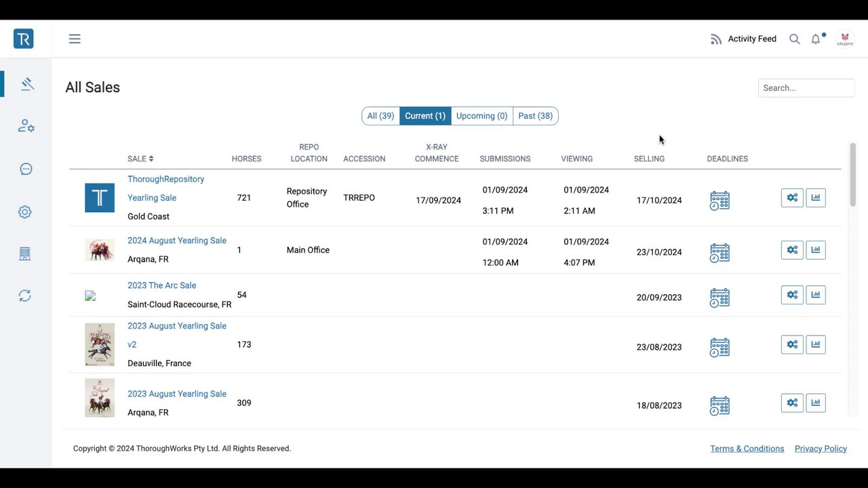The image size is (868, 488).
Task: Open the user settings sidebar icon
Action: [x=26, y=126]
